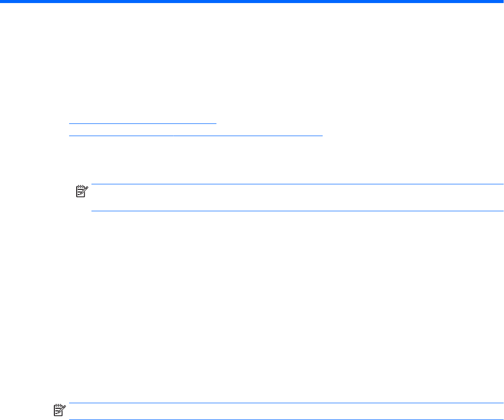Click the pencil on the bottom note icon
Image resolution: width=504 pixels, height=420 pixels.
point(62,409)
